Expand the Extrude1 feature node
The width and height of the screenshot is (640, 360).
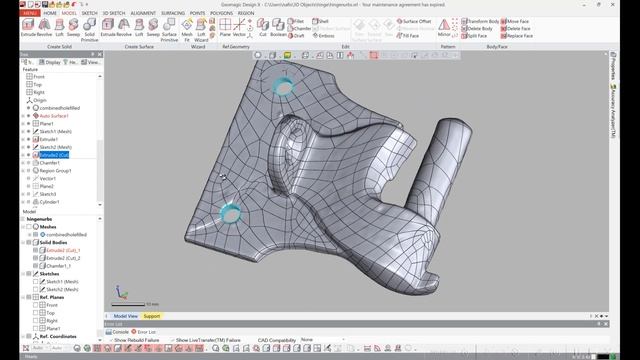[x=23, y=139]
